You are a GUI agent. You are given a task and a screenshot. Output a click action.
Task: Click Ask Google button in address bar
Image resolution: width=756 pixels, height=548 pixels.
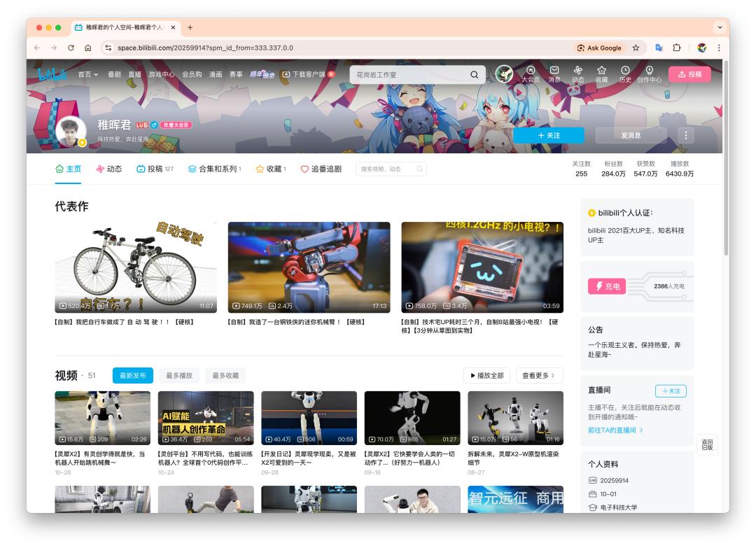pyautogui.click(x=599, y=48)
